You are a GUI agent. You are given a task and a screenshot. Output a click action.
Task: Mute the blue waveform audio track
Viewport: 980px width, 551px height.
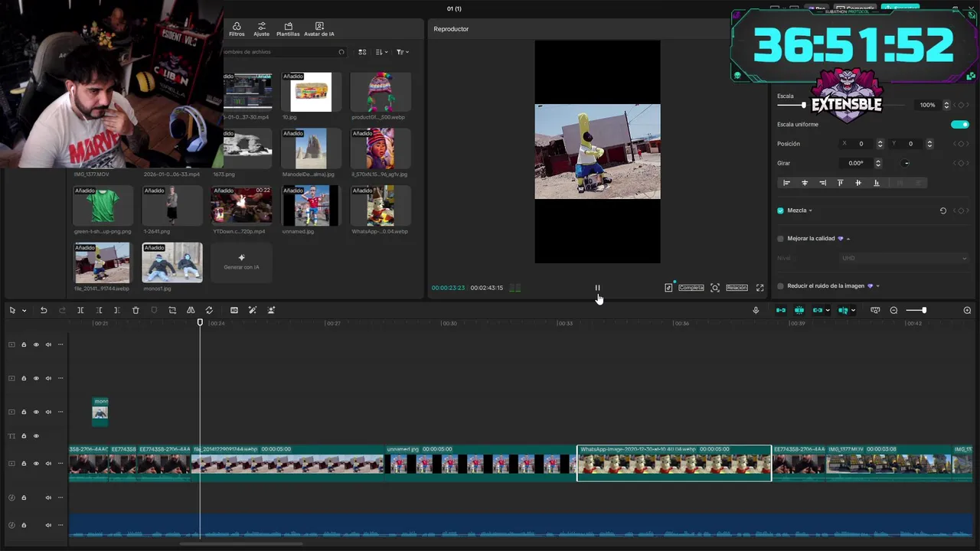pos(48,525)
